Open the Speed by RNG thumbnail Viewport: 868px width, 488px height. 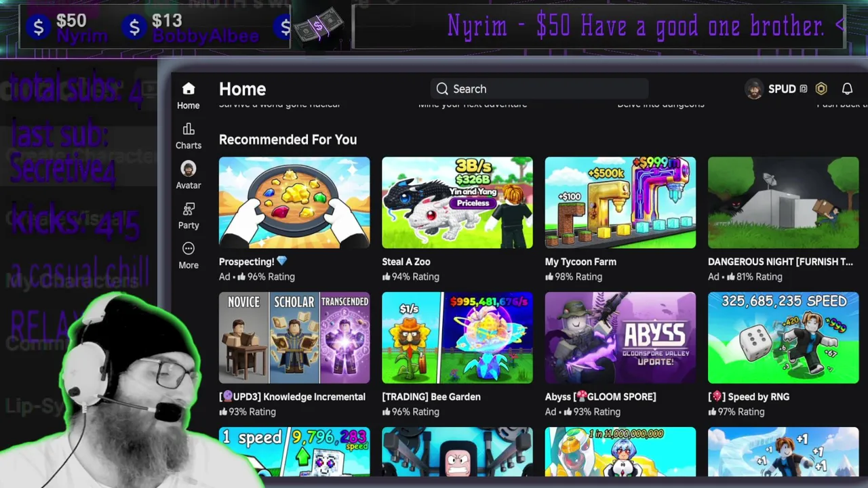(783, 338)
